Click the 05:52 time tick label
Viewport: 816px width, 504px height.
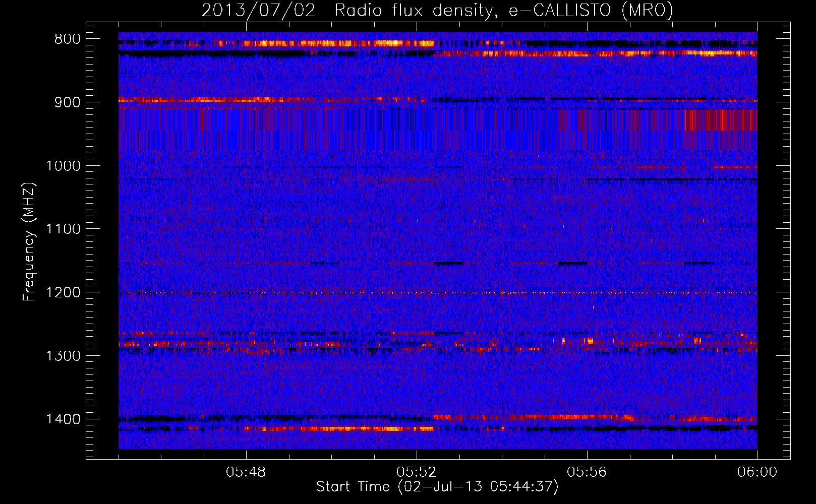coord(417,472)
